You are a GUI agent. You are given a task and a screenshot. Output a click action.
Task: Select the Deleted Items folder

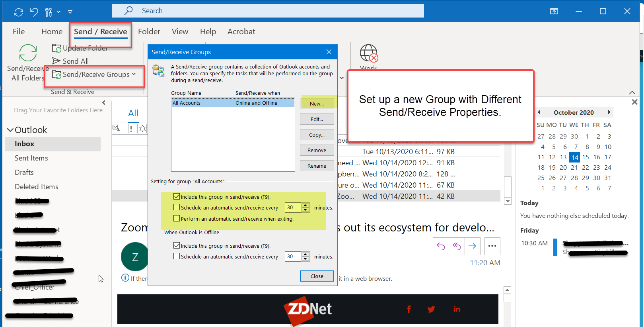click(37, 187)
